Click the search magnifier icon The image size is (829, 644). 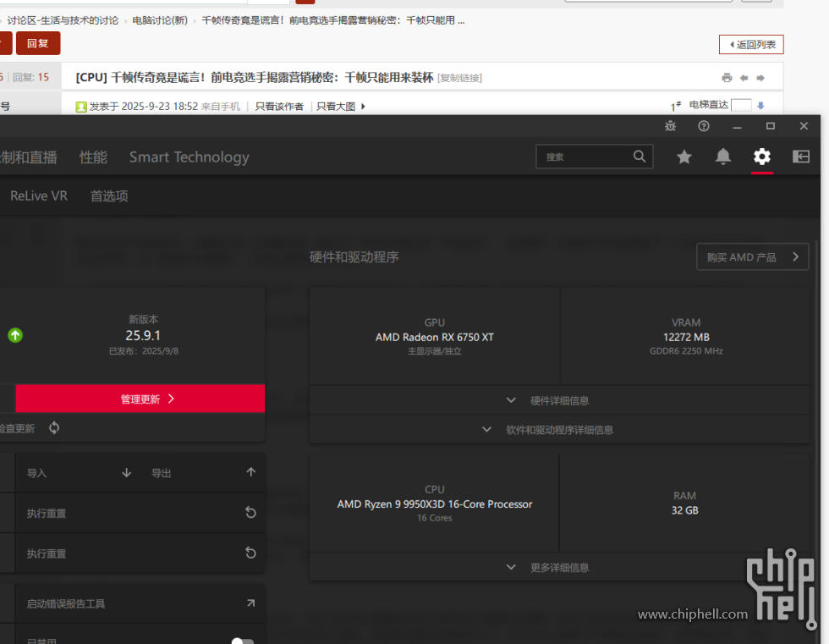[x=640, y=157]
